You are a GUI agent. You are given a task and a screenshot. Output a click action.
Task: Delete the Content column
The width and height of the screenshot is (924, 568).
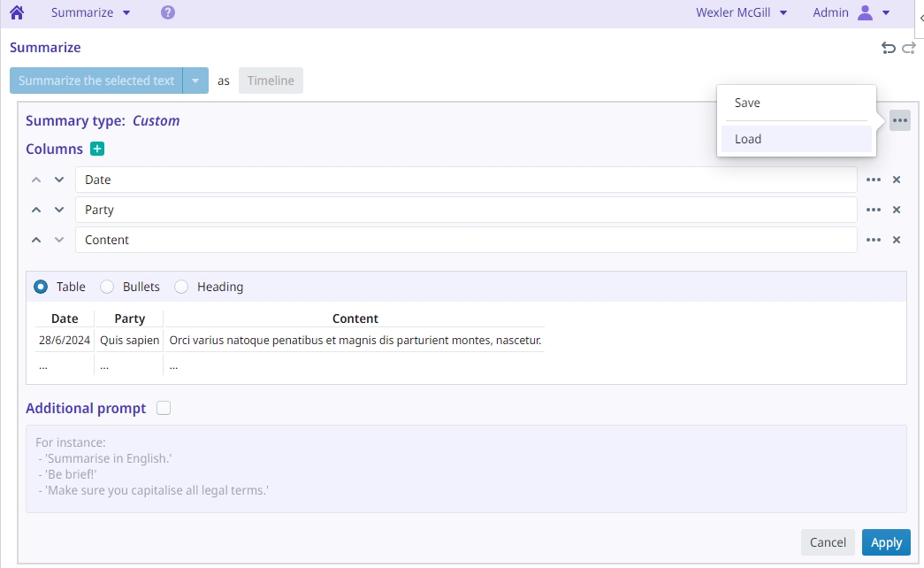pos(896,240)
